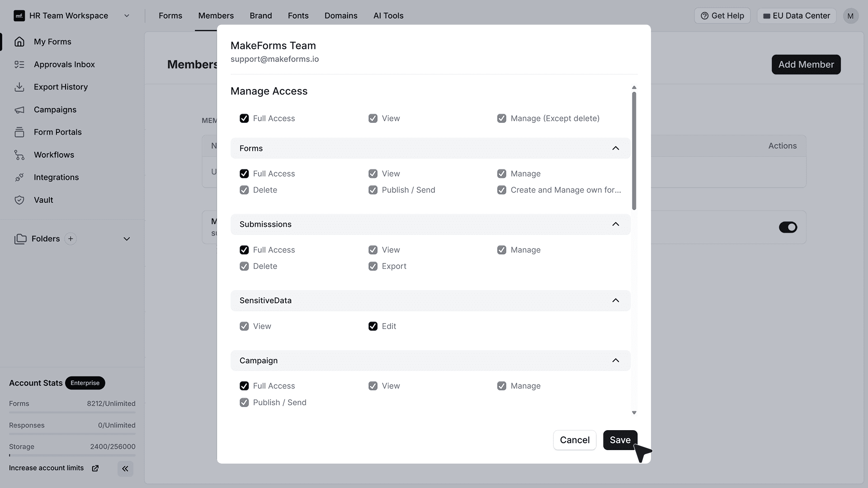Open My Forms home icon
Screen dimensions: 868x488
tap(19, 42)
